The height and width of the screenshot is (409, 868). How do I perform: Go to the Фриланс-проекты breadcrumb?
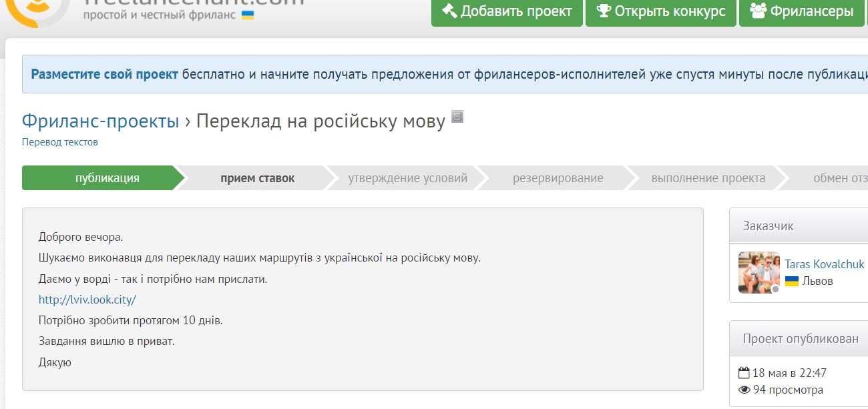pos(100,121)
